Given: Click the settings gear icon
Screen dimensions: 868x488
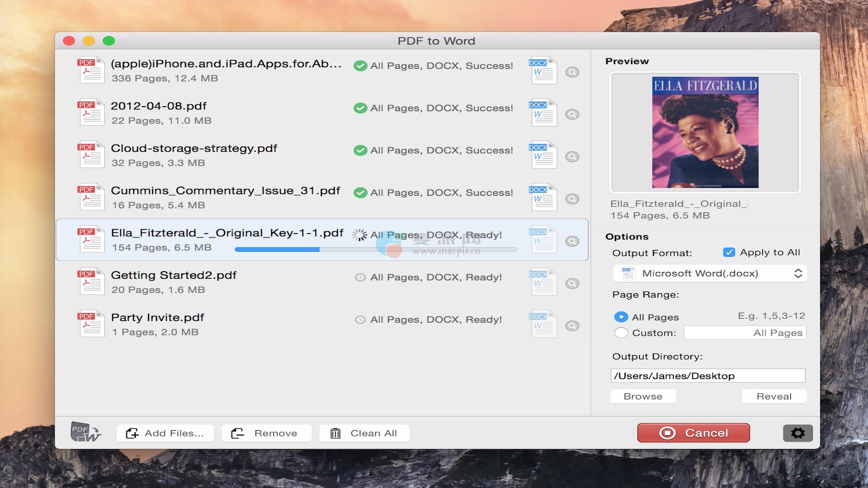Looking at the screenshot, I should click(x=797, y=433).
